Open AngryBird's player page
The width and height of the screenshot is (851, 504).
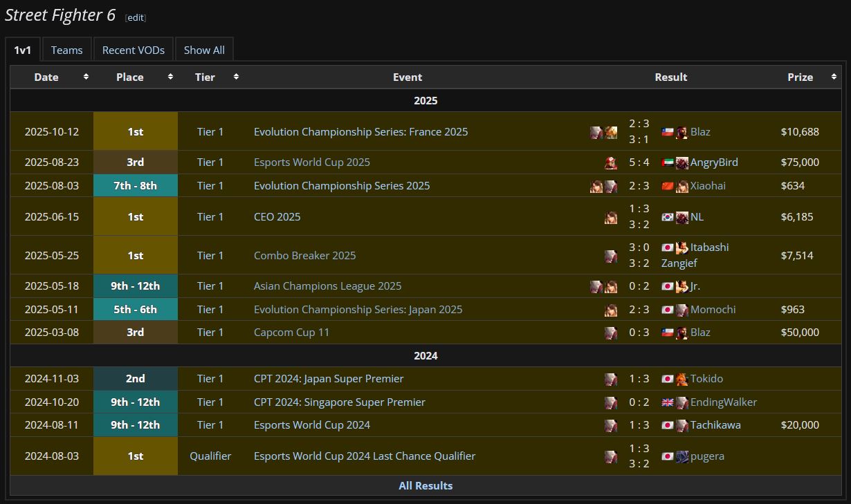pyautogui.click(x=714, y=162)
